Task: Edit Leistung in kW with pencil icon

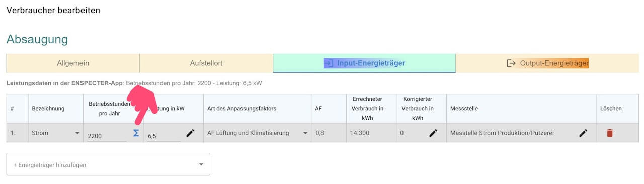Action: click(190, 133)
